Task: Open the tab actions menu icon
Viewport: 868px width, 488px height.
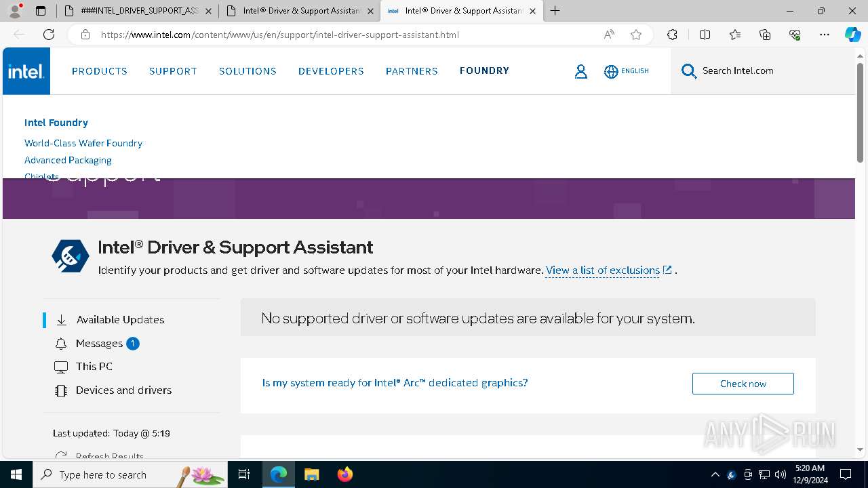Action: (x=41, y=11)
